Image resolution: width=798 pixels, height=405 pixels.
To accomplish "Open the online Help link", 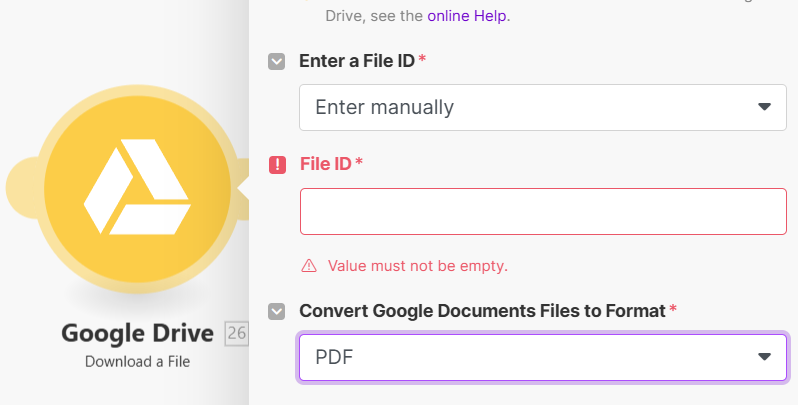I will tap(467, 16).
